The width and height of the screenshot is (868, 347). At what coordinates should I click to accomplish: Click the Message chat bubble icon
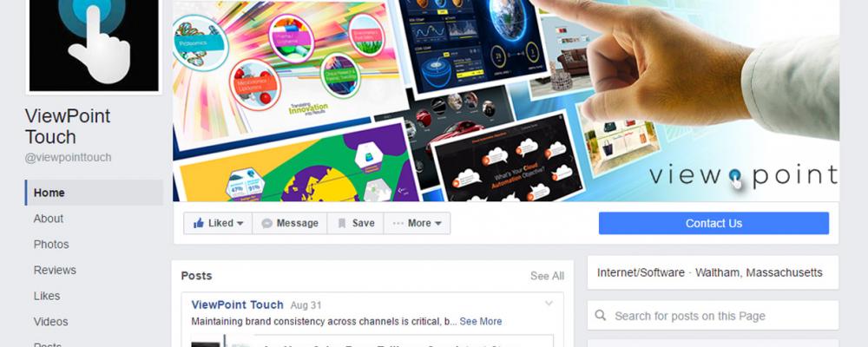[x=266, y=224]
